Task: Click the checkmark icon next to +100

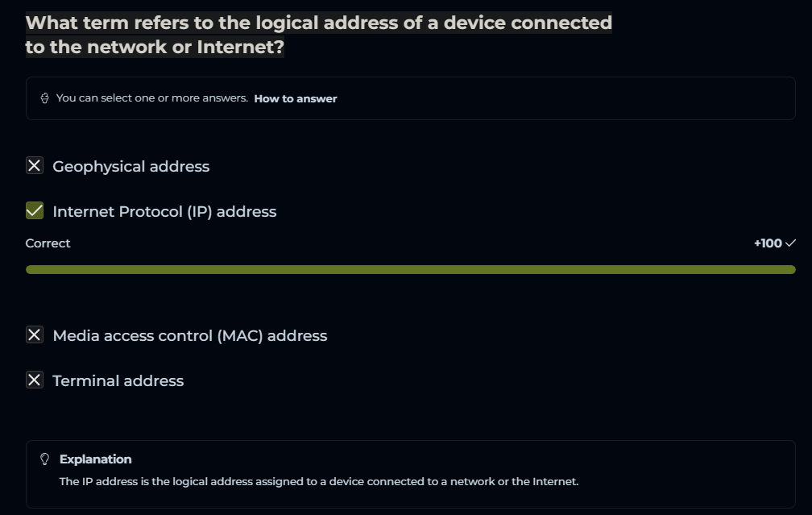Action: tap(790, 243)
